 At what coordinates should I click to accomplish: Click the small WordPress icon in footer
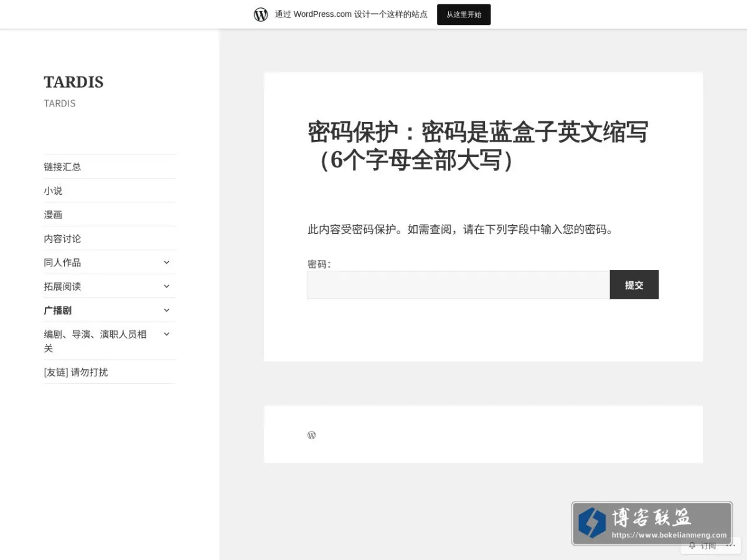tap(312, 435)
